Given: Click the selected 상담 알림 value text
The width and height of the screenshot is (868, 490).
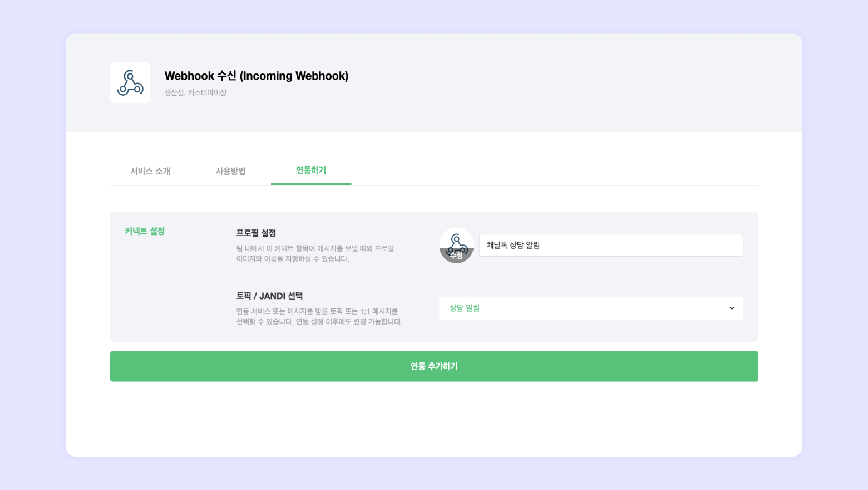Looking at the screenshot, I should click(465, 308).
